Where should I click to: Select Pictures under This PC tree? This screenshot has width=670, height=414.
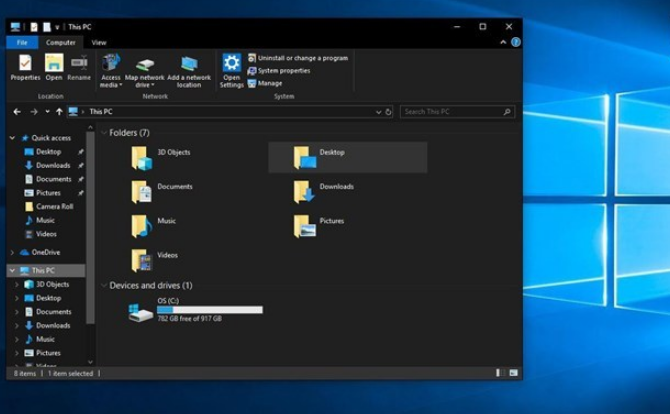click(x=48, y=353)
